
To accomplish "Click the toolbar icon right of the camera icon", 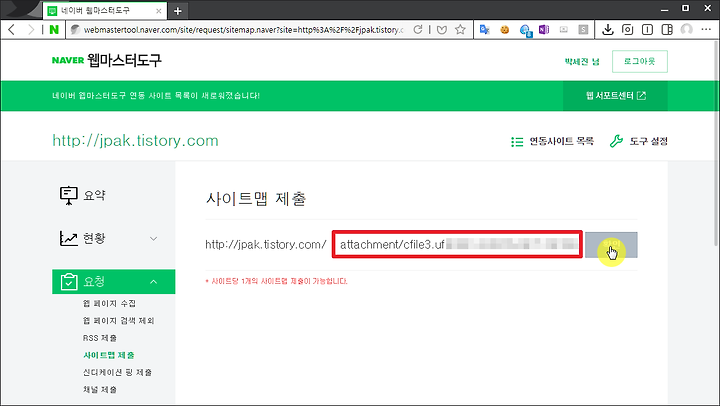I will [647, 30].
